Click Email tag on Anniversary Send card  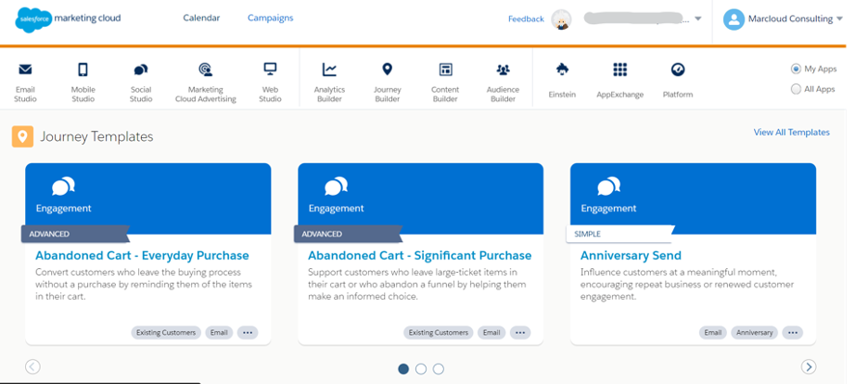point(712,333)
